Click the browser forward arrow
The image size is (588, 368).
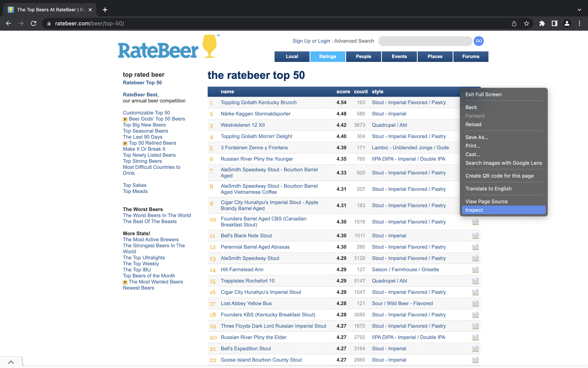click(x=21, y=23)
